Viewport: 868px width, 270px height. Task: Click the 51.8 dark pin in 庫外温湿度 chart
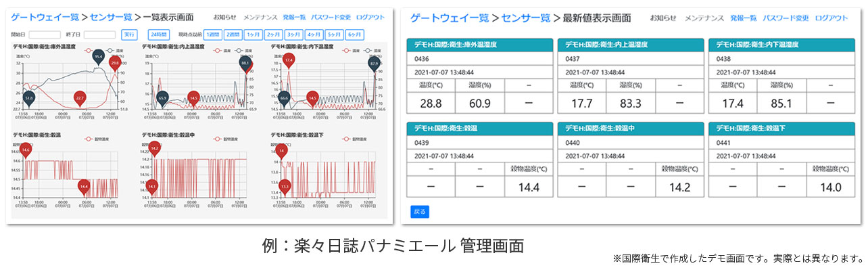coord(28,98)
